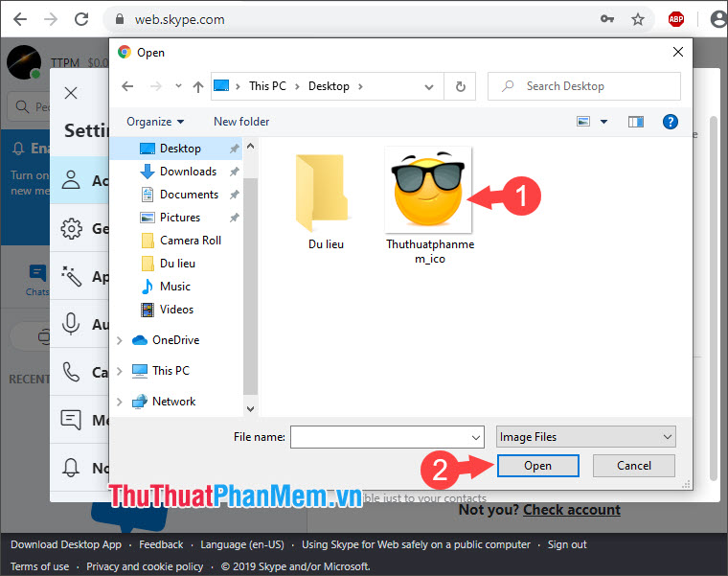The height and width of the screenshot is (576, 728).
Task: Open Privacy and cookie policy link
Action: [x=145, y=566]
